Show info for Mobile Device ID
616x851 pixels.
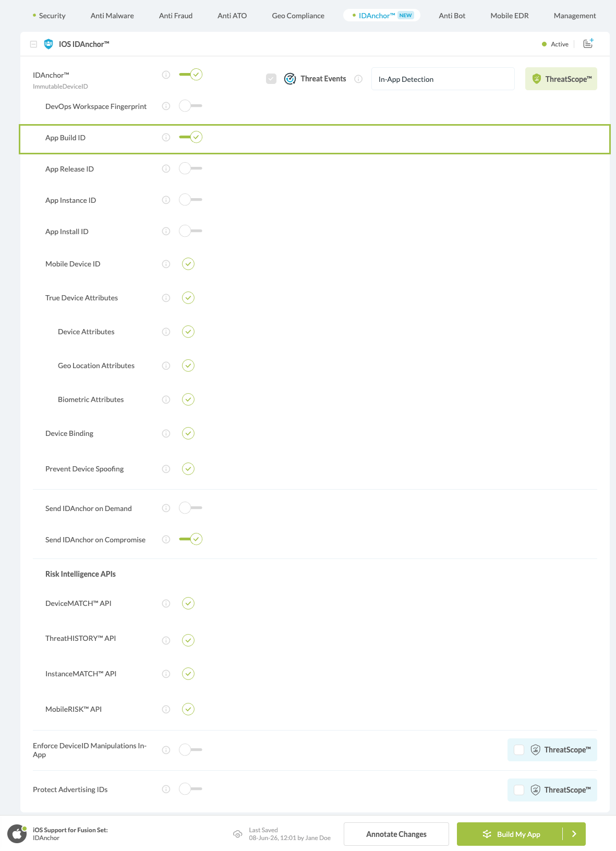coord(166,264)
